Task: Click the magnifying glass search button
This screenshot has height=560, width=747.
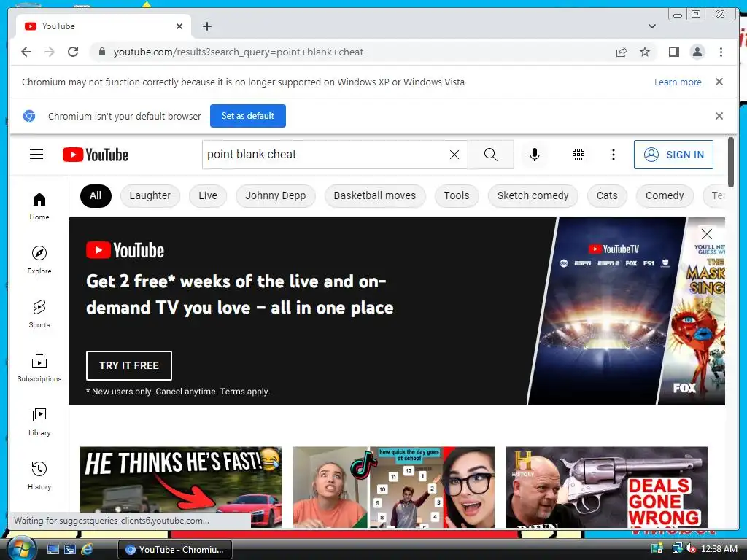Action: pos(491,155)
